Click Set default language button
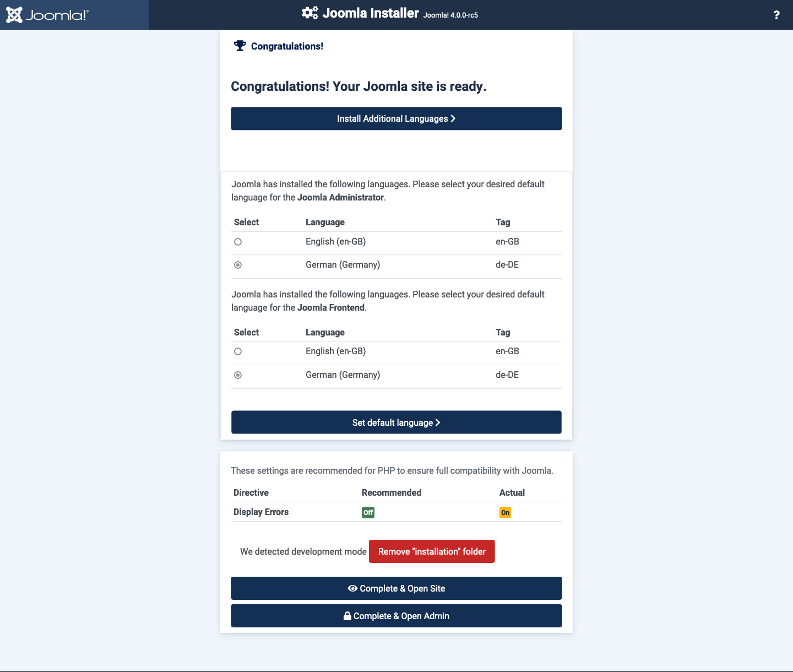Image resolution: width=793 pixels, height=672 pixels. (x=397, y=422)
